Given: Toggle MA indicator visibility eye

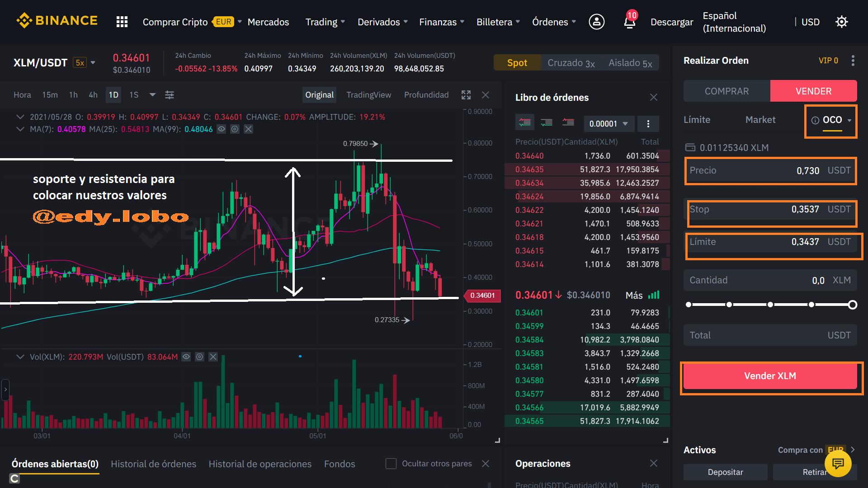Looking at the screenshot, I should 221,129.
